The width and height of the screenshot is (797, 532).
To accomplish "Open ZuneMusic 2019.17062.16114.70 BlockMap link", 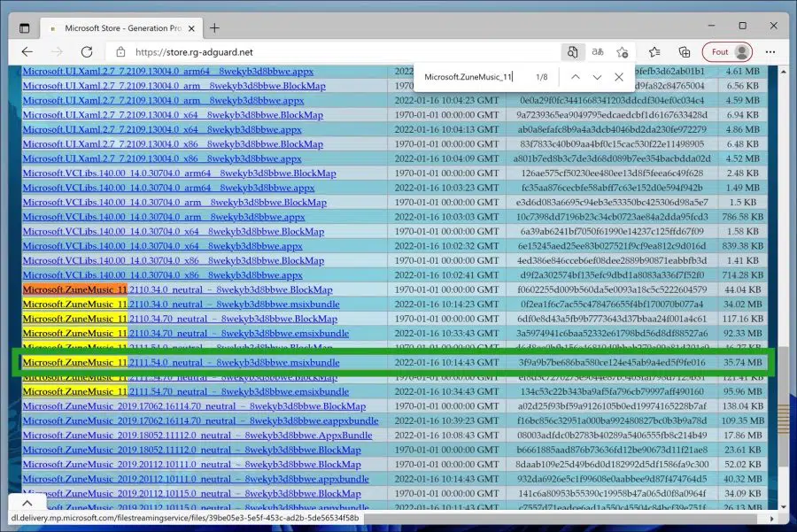I will [194, 406].
